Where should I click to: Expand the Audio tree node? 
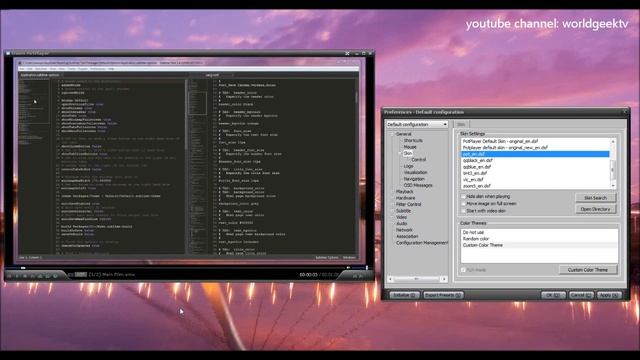click(393, 224)
